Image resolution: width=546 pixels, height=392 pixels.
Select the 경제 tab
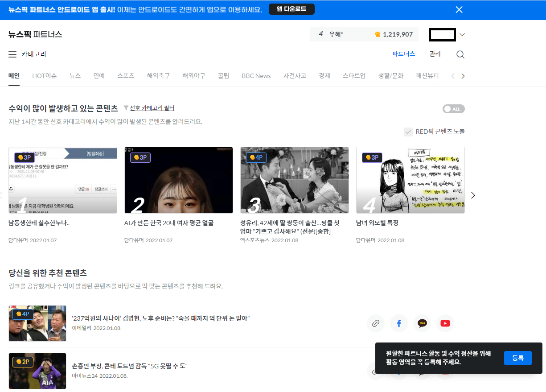click(x=324, y=76)
